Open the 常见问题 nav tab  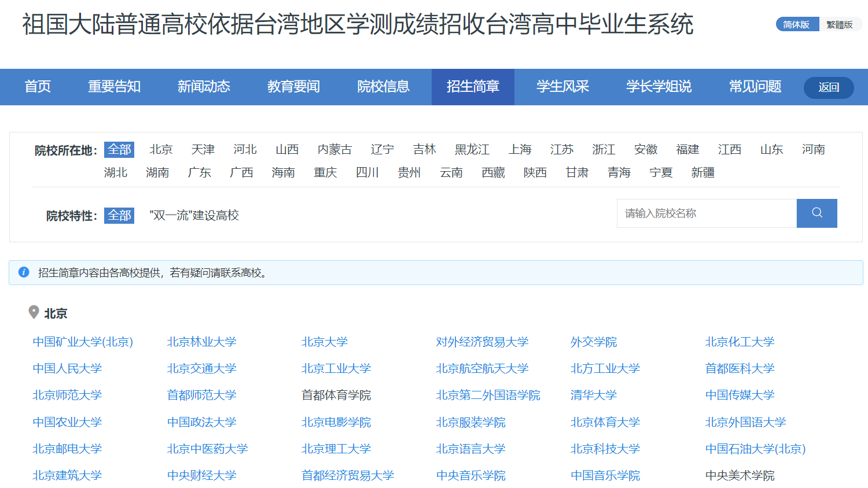point(755,87)
